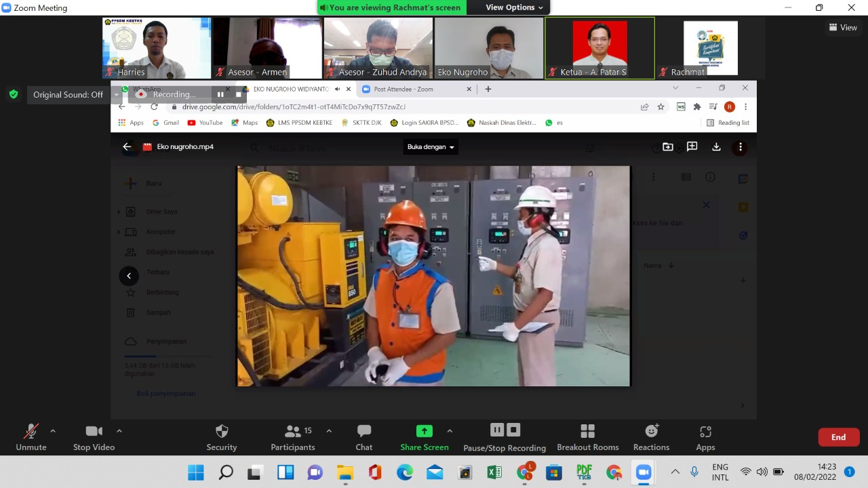Stop the Zoom recording in toolbar
868x488 pixels.
coord(513,430)
